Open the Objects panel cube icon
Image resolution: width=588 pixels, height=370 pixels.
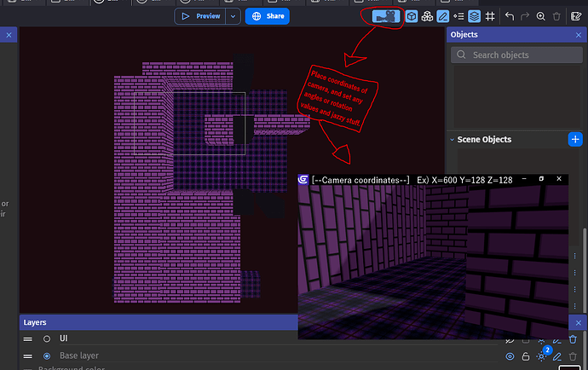point(411,16)
